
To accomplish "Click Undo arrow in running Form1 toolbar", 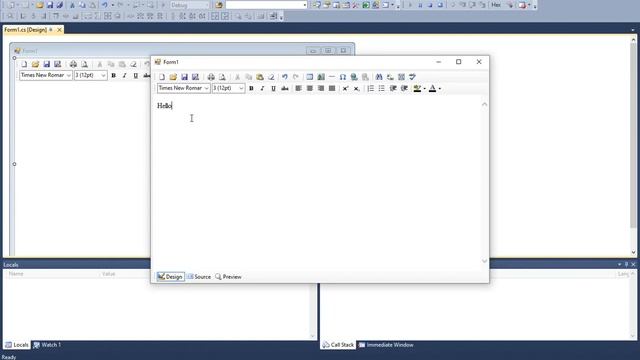I will [284, 77].
